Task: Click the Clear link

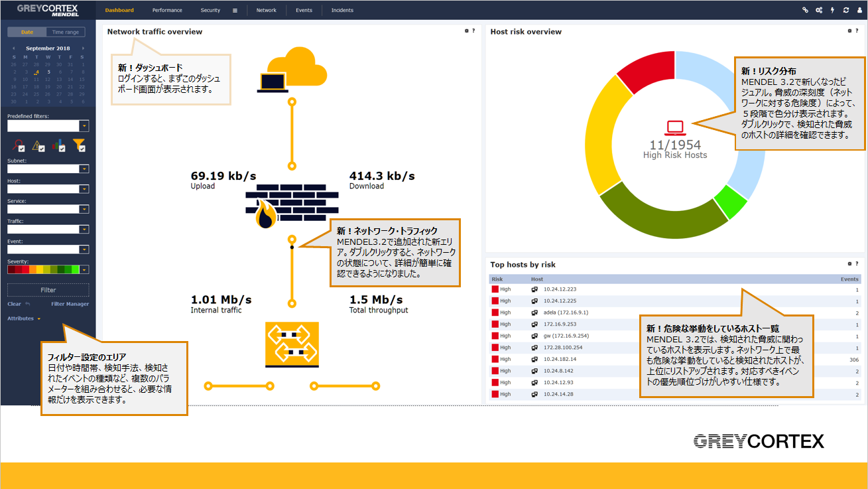Action: [x=14, y=304]
